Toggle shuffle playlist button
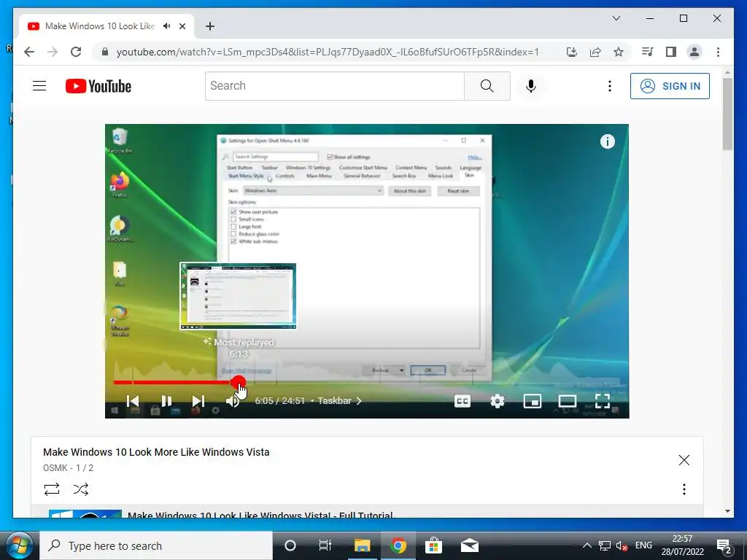The height and width of the screenshot is (560, 747). 81,489
